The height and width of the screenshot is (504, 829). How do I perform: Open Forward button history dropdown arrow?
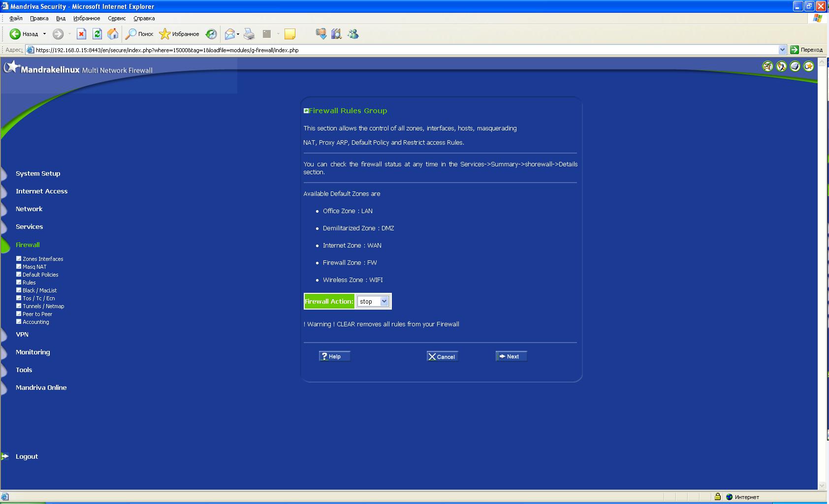coord(69,34)
